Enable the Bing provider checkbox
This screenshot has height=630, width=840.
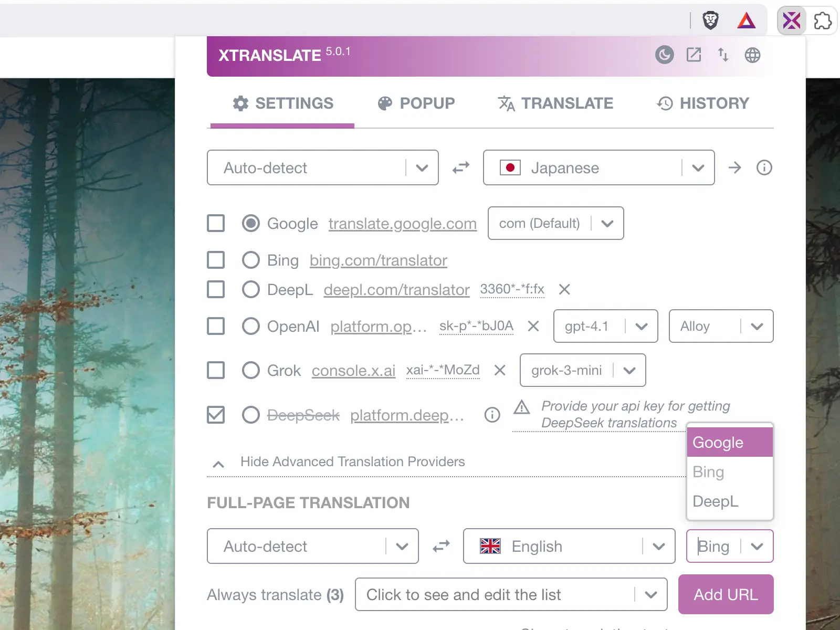coord(215,260)
